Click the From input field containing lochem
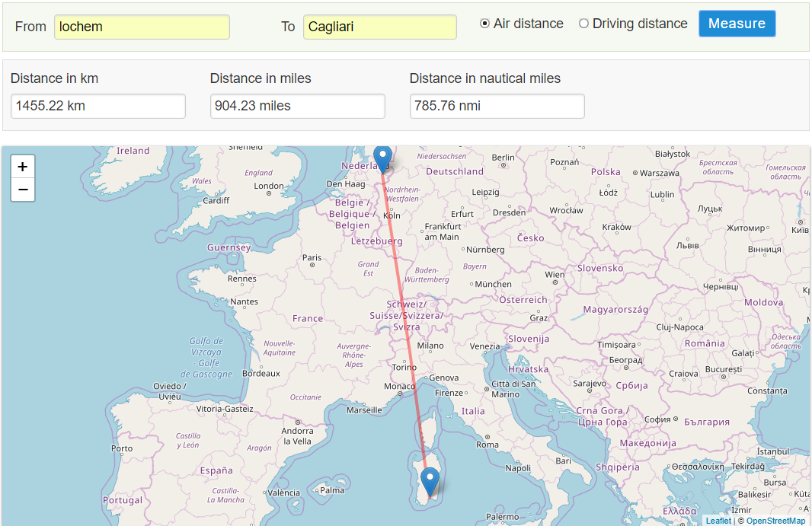 pyautogui.click(x=142, y=27)
